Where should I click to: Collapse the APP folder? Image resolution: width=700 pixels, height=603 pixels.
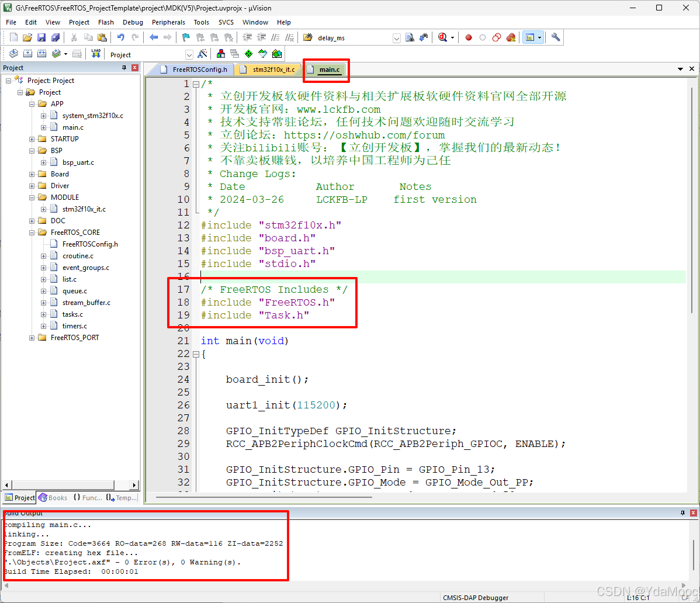(x=32, y=104)
